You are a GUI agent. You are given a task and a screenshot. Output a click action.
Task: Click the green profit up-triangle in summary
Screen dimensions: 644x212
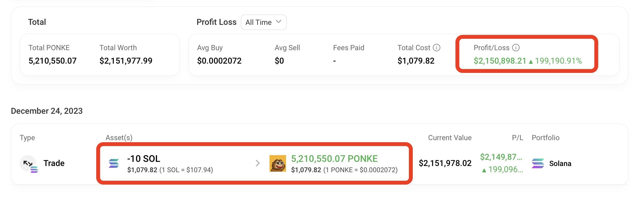click(x=531, y=62)
